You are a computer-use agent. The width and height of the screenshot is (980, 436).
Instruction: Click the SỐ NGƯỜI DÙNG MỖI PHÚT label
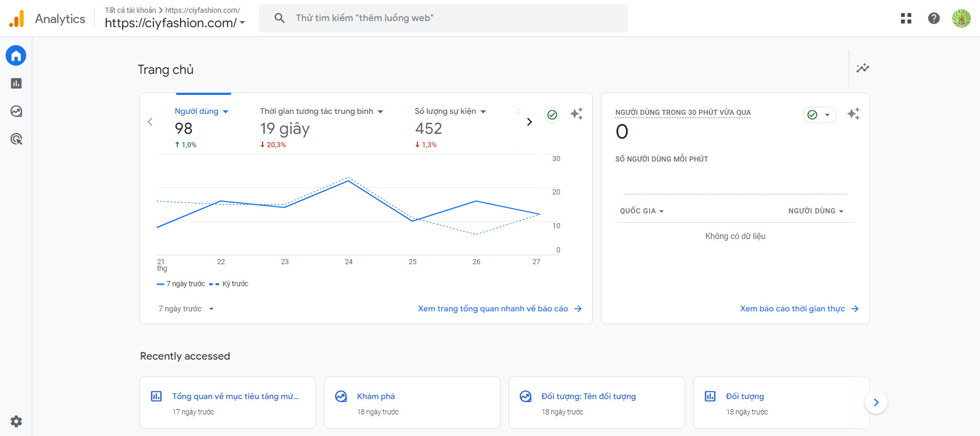(x=662, y=159)
